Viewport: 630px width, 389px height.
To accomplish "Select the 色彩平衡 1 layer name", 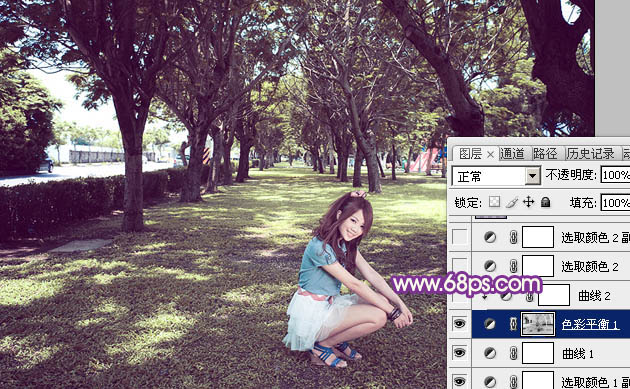I will tap(590, 324).
